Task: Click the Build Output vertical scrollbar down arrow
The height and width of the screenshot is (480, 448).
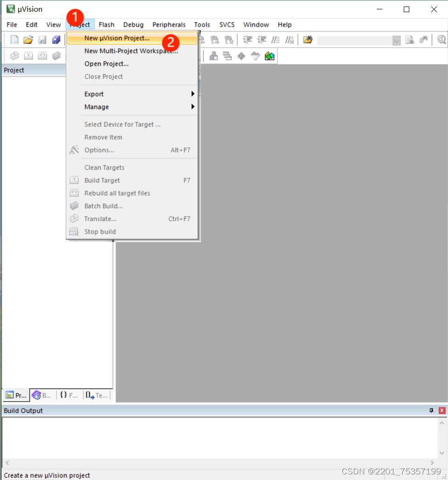Action: pos(442,453)
